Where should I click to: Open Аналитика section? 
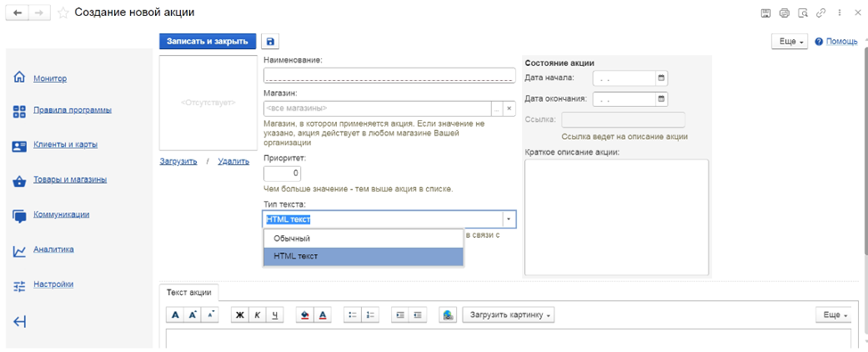pos(53,249)
